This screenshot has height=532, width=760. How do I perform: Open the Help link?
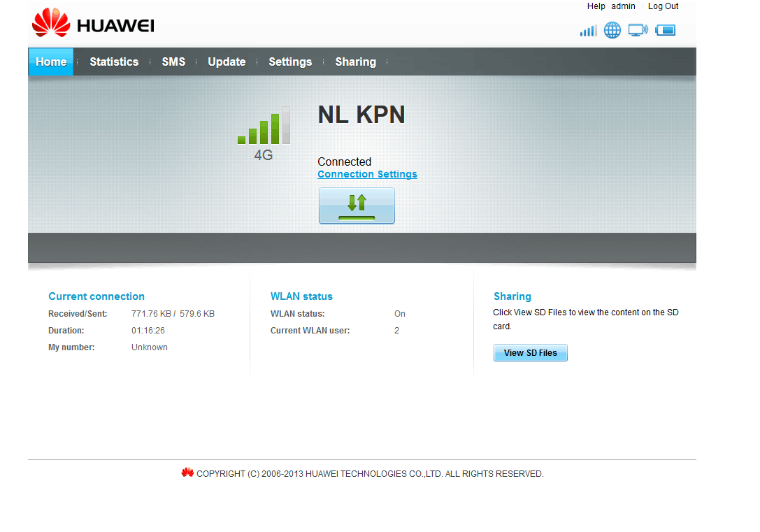(x=596, y=6)
